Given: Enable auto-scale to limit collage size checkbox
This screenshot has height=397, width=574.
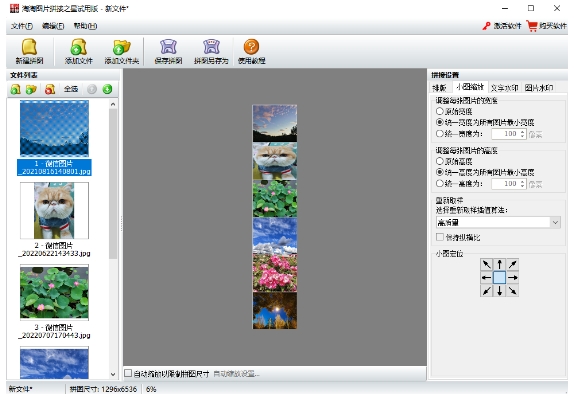Looking at the screenshot, I should [x=128, y=373].
